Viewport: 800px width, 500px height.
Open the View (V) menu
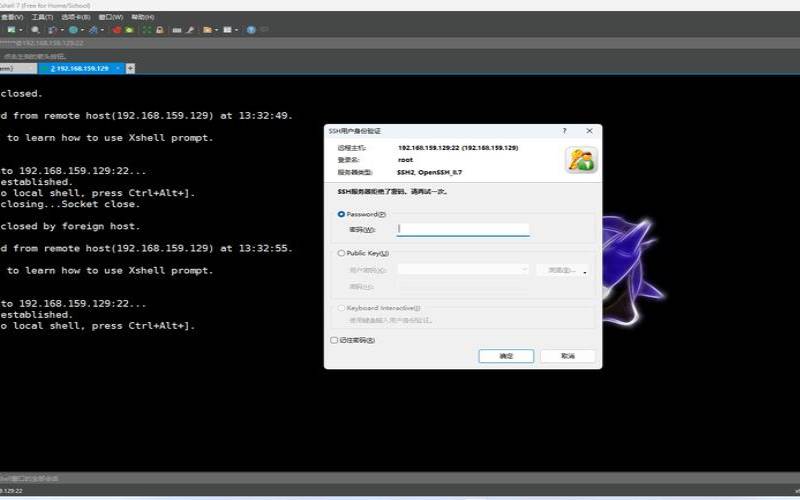tap(12, 17)
